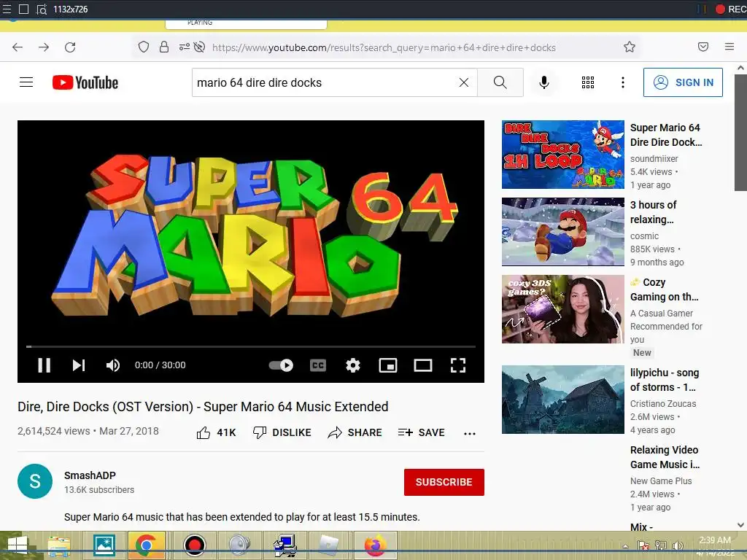Pause the video
Image resolution: width=747 pixels, height=560 pixels.
point(44,365)
